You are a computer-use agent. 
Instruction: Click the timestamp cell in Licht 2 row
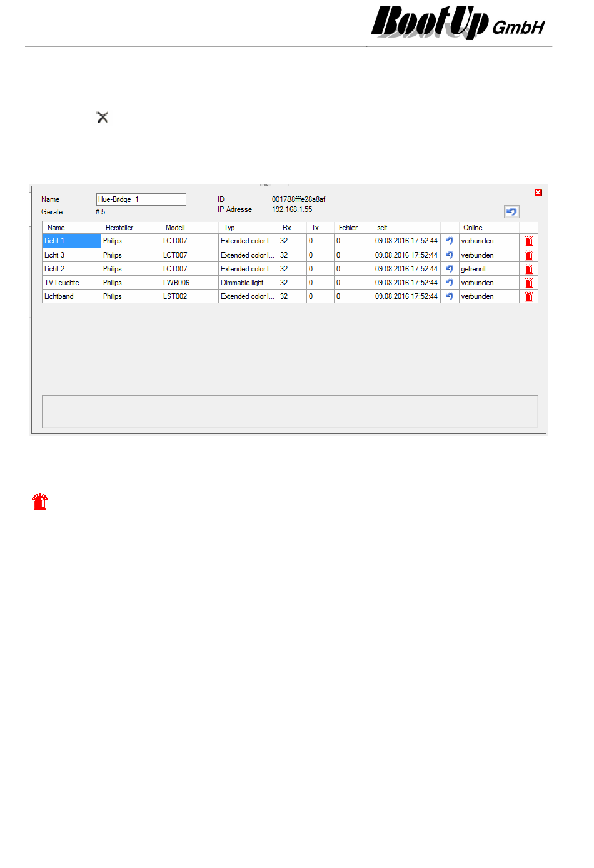click(x=406, y=269)
